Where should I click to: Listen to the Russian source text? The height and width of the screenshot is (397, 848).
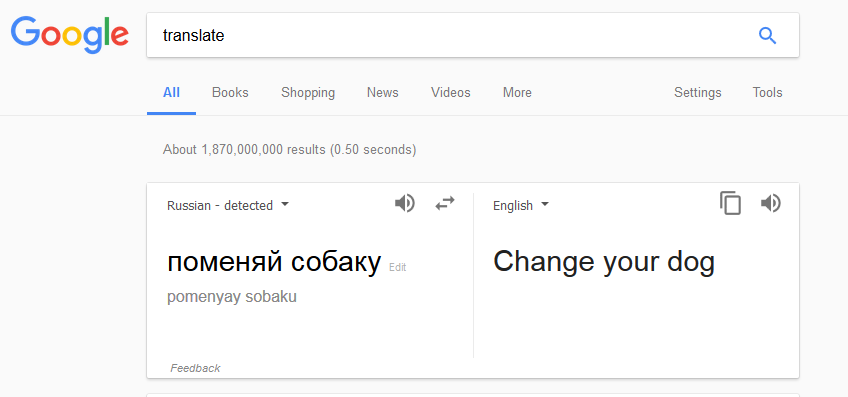pos(405,204)
